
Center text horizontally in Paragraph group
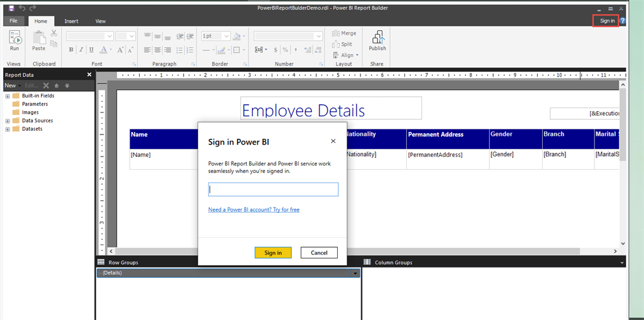[157, 50]
